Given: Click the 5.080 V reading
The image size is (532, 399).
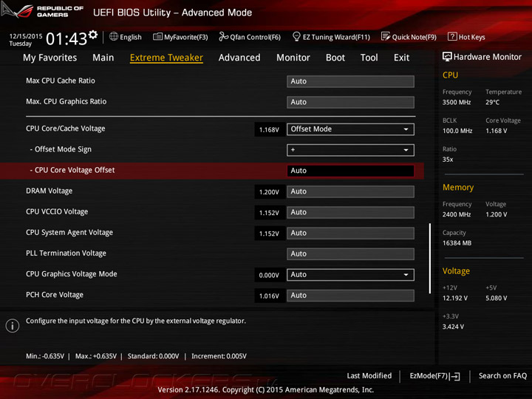Looking at the screenshot, I should (497, 299).
